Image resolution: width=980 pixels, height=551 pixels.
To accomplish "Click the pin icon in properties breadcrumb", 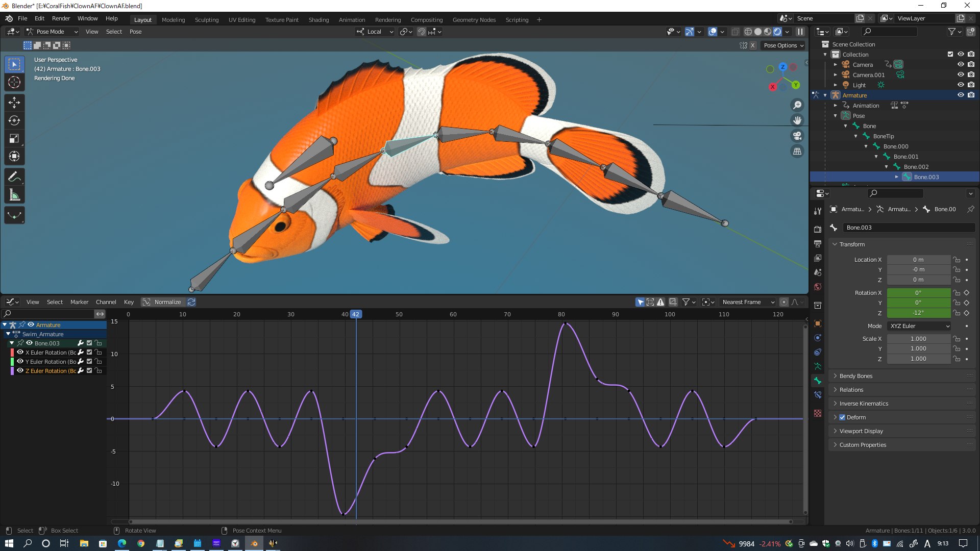I will [x=970, y=209].
